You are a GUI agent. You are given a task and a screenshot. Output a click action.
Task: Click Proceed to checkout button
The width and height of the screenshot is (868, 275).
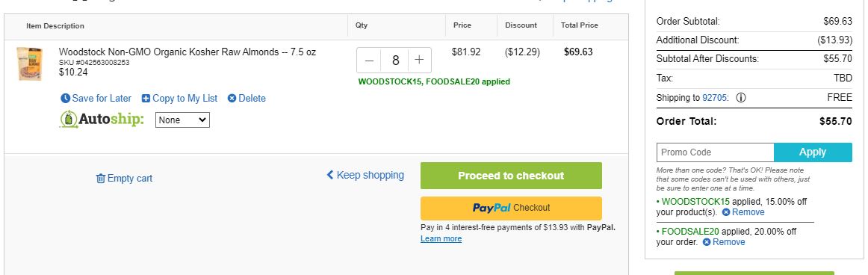pyautogui.click(x=511, y=176)
